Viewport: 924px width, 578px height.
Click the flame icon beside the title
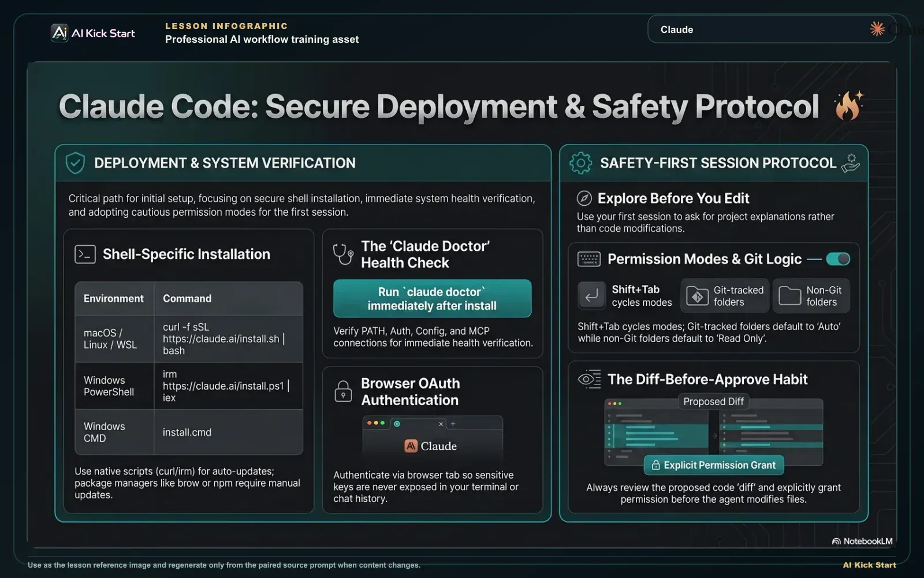848,106
